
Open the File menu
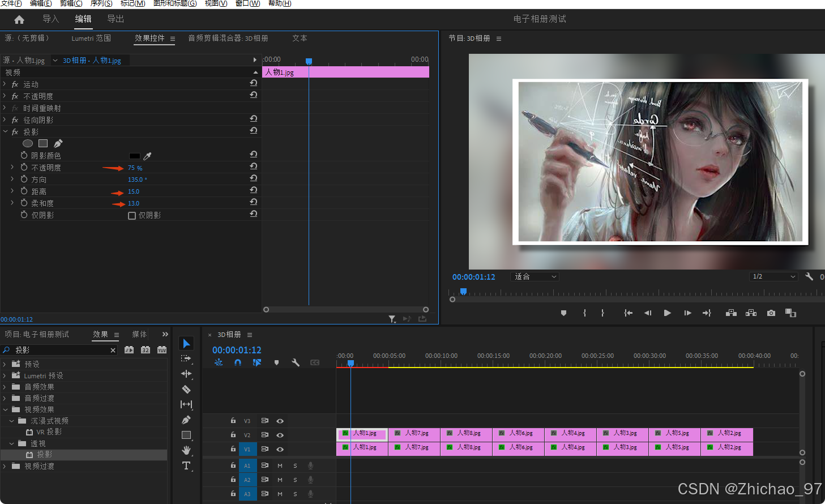pyautogui.click(x=11, y=3)
